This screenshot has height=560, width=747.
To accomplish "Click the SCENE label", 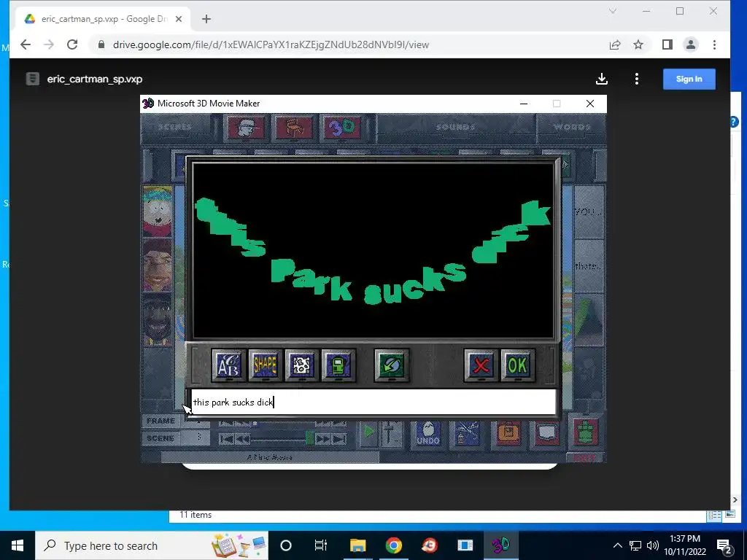I will click(x=160, y=438).
